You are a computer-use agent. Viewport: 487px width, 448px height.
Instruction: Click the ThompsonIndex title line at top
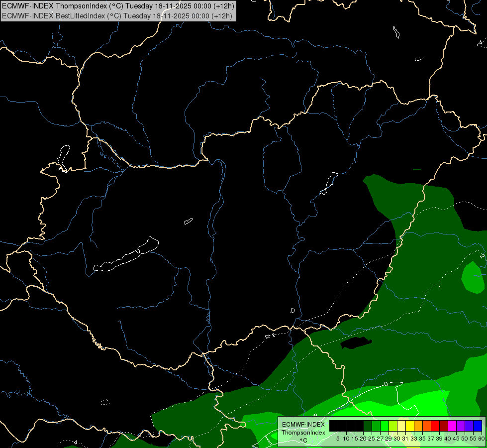click(118, 5)
